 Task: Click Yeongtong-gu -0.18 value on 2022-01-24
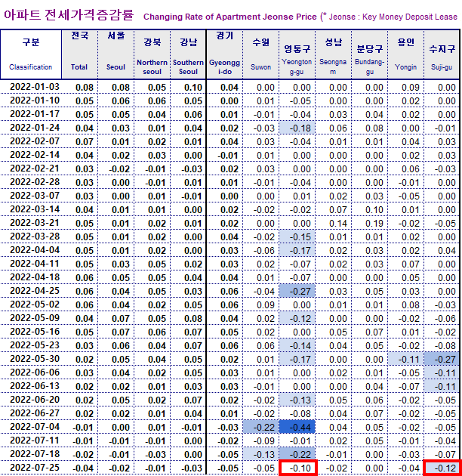(x=297, y=128)
